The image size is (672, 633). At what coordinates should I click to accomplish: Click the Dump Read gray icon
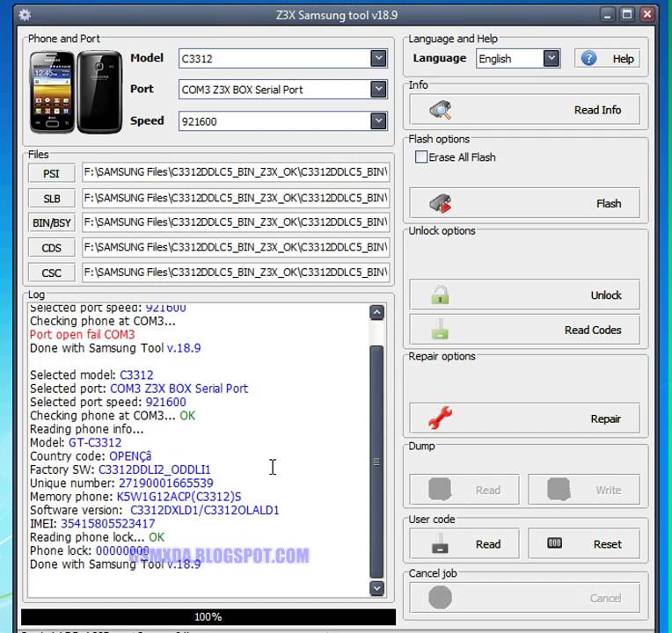click(x=440, y=489)
